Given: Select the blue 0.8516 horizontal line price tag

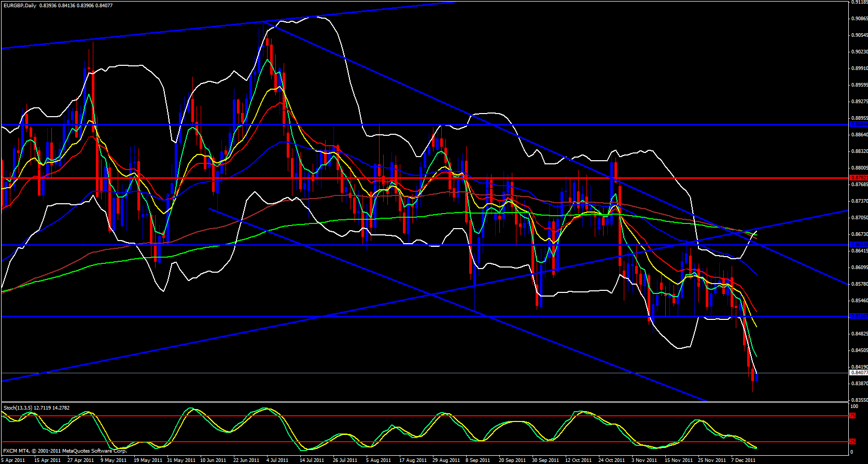Looking at the screenshot, I should [858, 316].
